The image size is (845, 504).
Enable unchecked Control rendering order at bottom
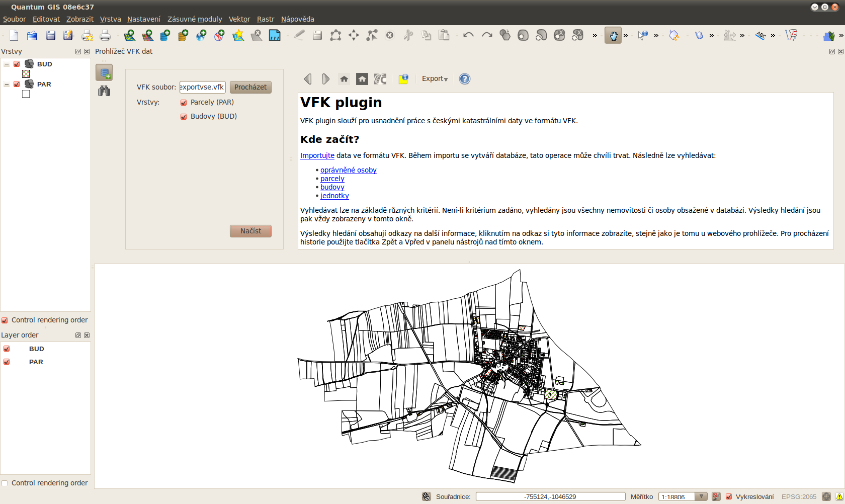click(x=5, y=483)
